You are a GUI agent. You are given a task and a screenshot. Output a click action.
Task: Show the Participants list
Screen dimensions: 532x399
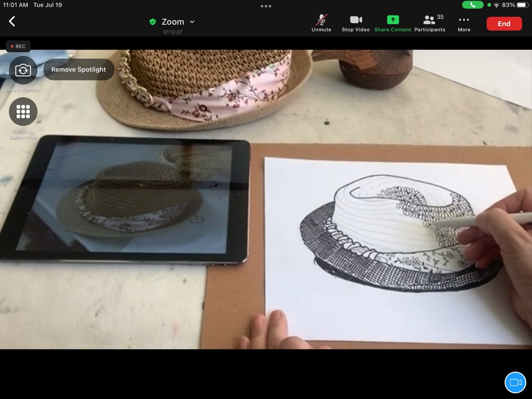click(x=430, y=23)
